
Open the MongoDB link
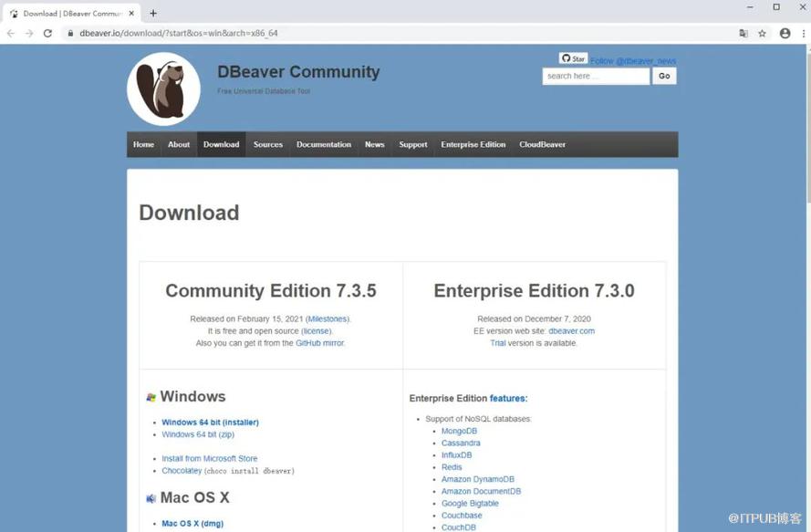[459, 431]
